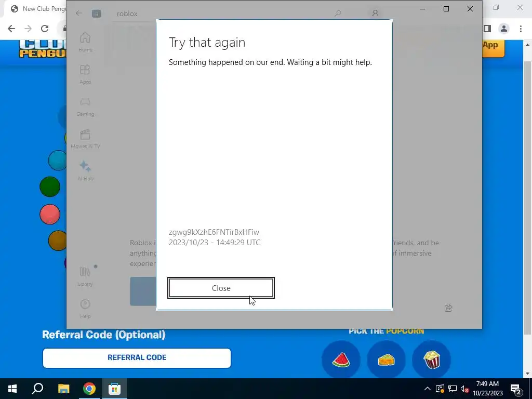Open Home in the Microsoft Store sidebar

point(85,42)
